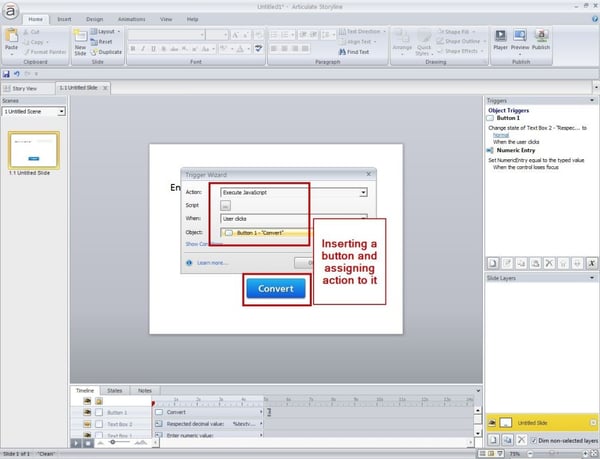The height and width of the screenshot is (459, 600).
Task: Open the Design ribbon tab
Action: [x=95, y=19]
